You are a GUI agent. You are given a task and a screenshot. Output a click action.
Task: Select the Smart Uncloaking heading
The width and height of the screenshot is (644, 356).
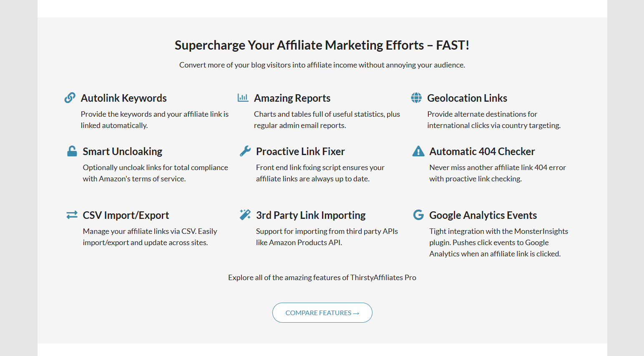[123, 152]
